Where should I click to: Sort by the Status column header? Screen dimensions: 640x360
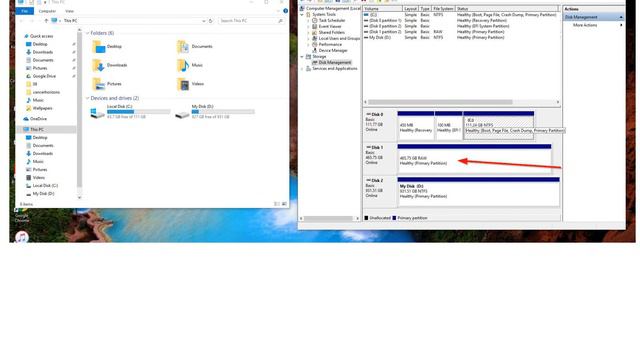(506, 9)
